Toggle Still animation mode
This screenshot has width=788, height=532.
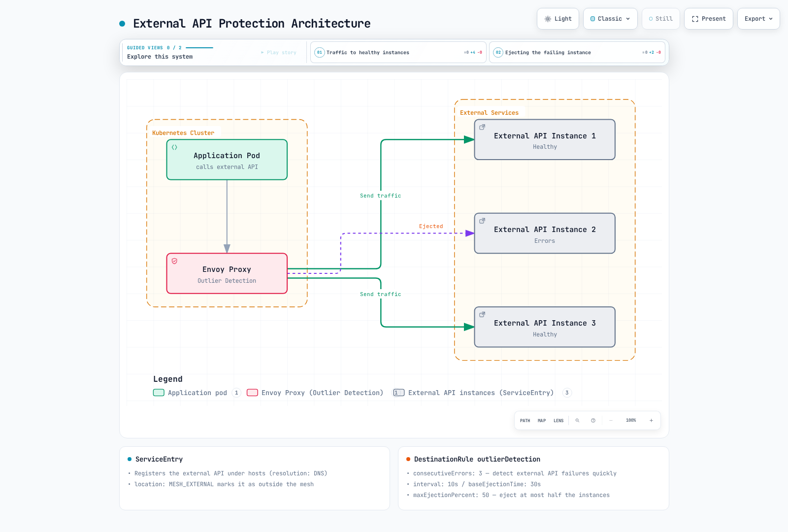[x=661, y=19]
